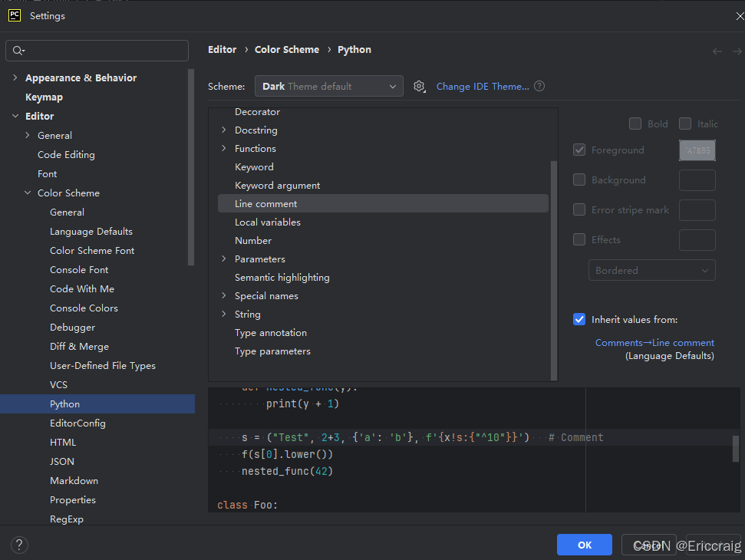Viewport: 745px width, 560px height.
Task: Click the # Comment text in code preview
Action: click(576, 437)
